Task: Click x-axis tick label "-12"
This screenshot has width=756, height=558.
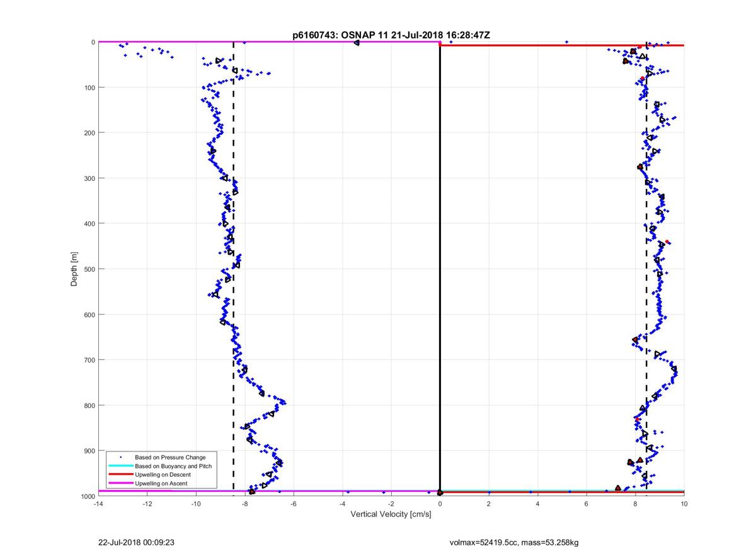Action: pos(147,504)
